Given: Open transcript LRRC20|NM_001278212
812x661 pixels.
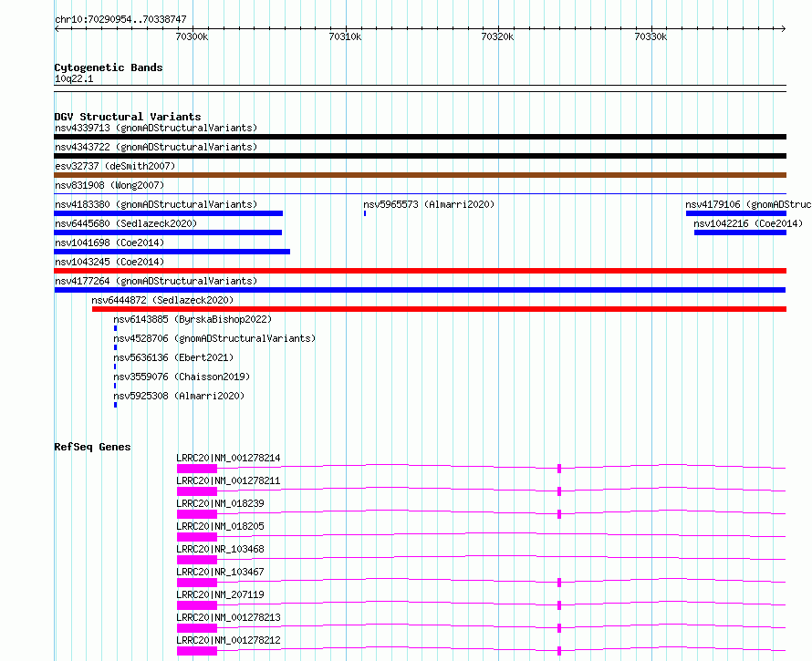Looking at the screenshot, I should click(228, 640).
